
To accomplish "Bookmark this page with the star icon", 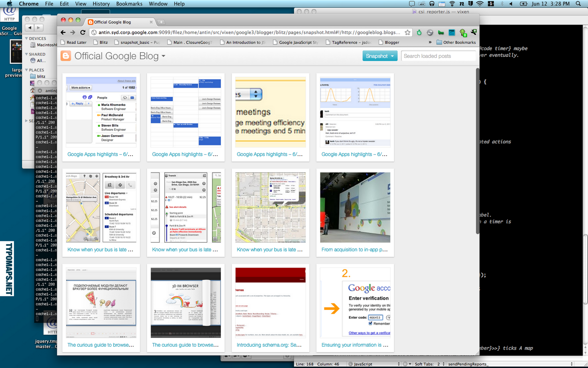I will [x=408, y=32].
